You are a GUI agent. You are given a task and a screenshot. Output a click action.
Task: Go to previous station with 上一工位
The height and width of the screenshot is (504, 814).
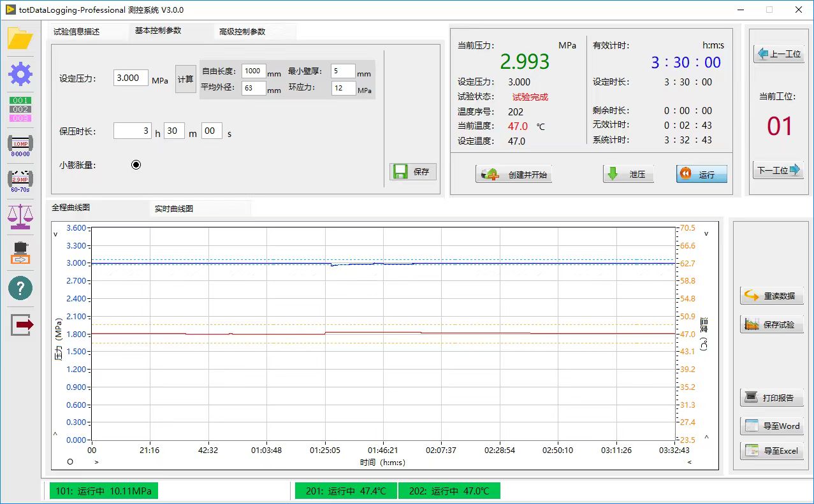coord(778,54)
